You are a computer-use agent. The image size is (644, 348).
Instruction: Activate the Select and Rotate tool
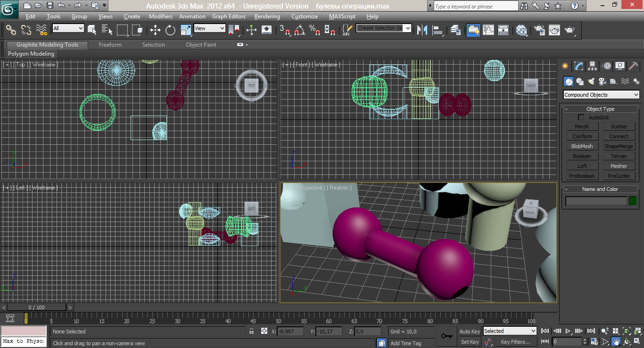pyautogui.click(x=170, y=30)
